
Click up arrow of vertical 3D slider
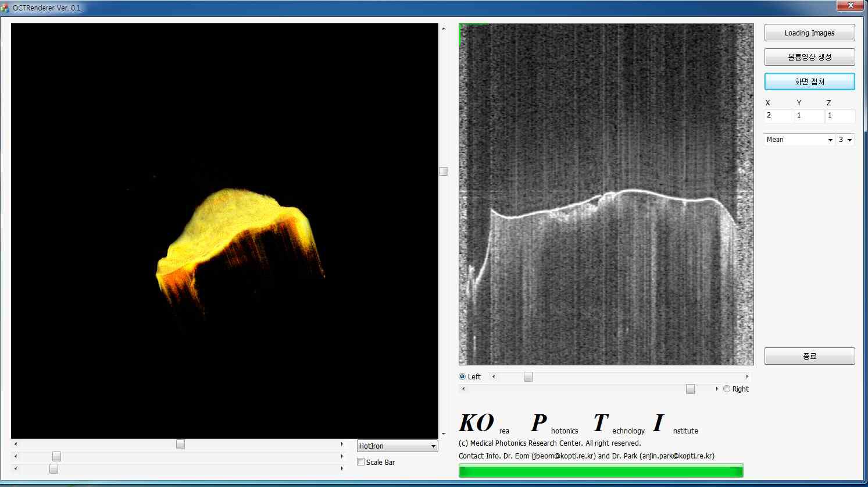444,28
